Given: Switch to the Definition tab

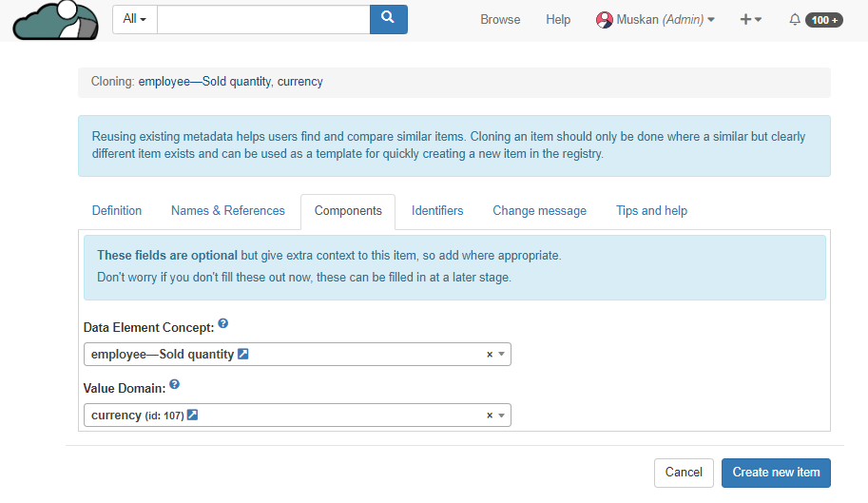Looking at the screenshot, I should (x=117, y=211).
